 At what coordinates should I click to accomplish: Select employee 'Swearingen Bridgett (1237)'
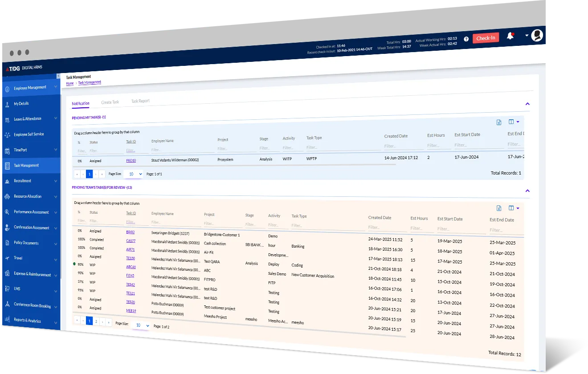click(171, 233)
